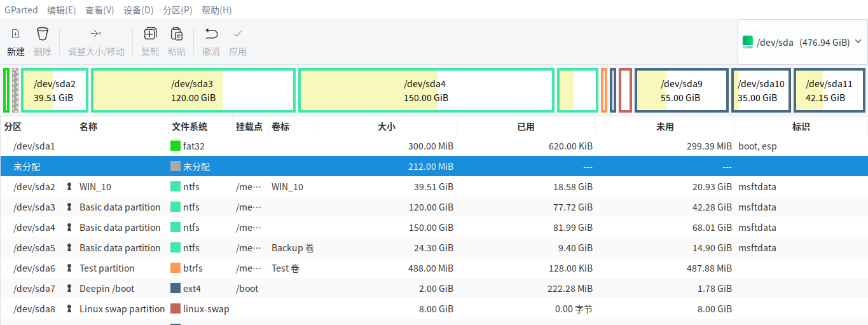
Task: Click the Delete partition trash icon
Action: coord(43,34)
